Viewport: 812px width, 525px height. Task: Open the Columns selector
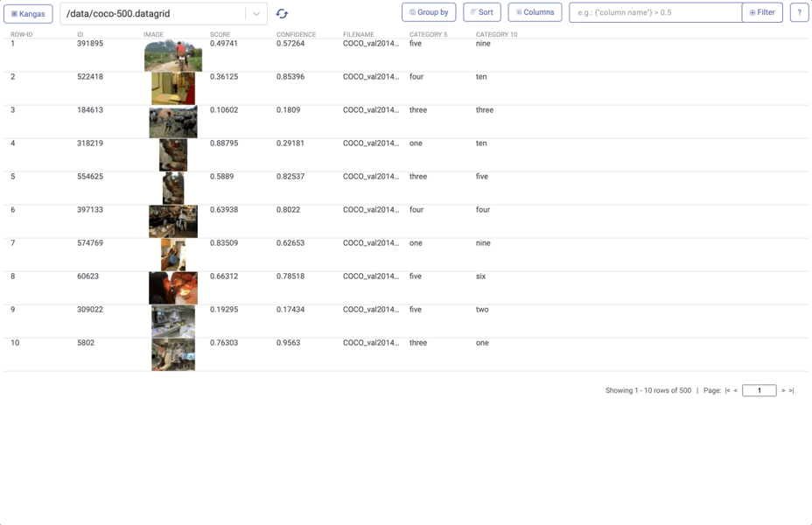point(535,13)
